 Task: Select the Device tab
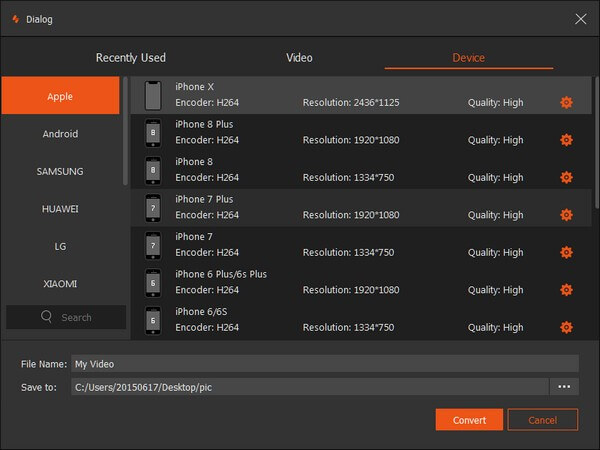pos(468,58)
